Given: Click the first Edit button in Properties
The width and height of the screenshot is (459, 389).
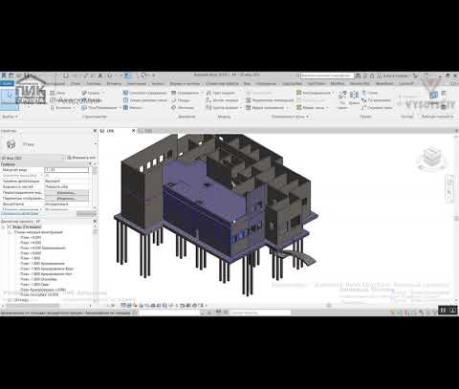Looking at the screenshot, I should (67, 193).
